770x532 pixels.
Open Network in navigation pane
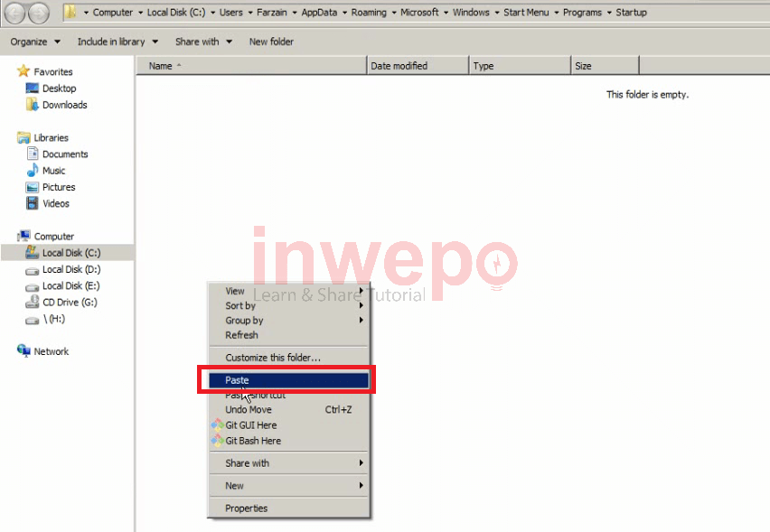[x=52, y=351]
